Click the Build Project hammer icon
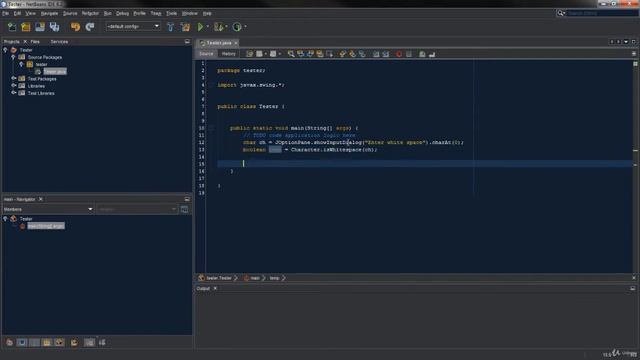 coord(171,27)
